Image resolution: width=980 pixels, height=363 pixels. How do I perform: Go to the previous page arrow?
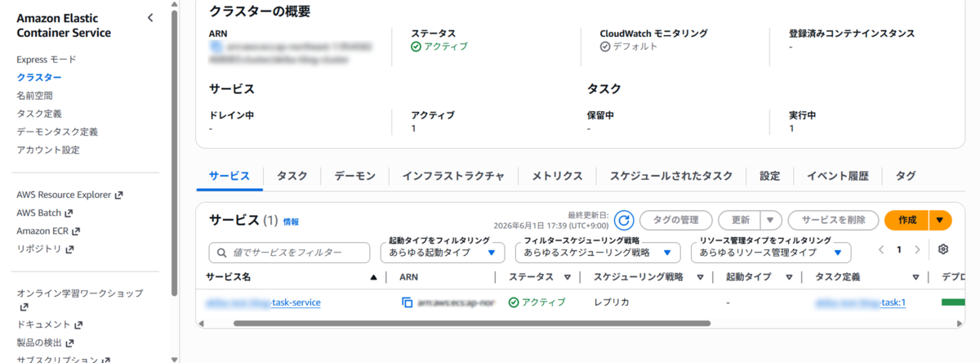(881, 249)
